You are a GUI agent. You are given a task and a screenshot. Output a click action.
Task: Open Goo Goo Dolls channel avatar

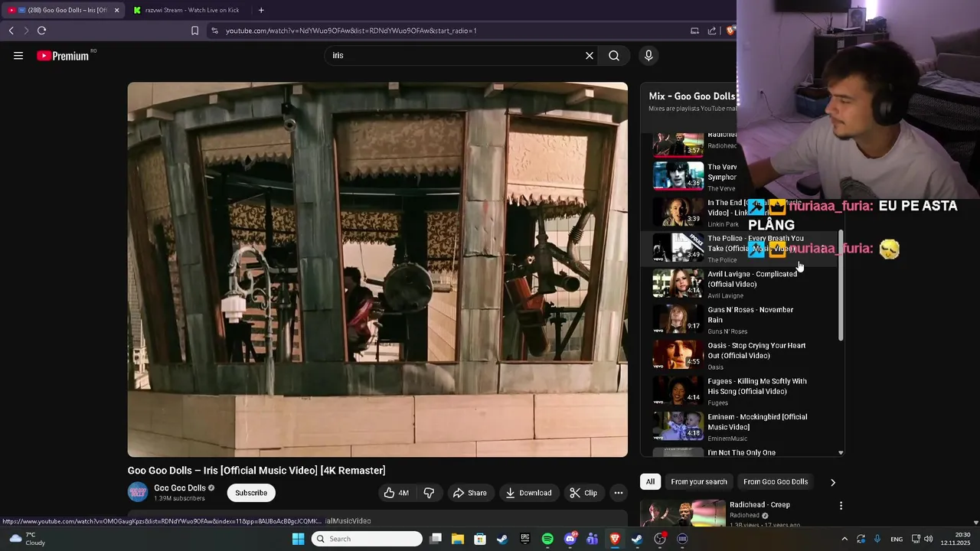(138, 492)
